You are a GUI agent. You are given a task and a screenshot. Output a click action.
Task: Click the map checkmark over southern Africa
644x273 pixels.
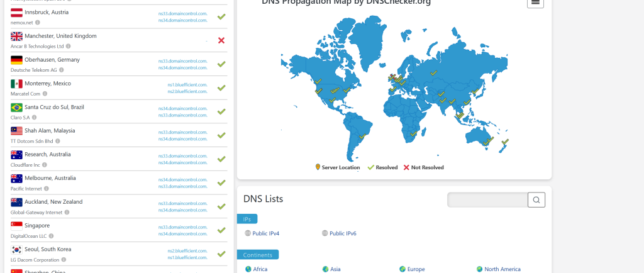[414, 133]
